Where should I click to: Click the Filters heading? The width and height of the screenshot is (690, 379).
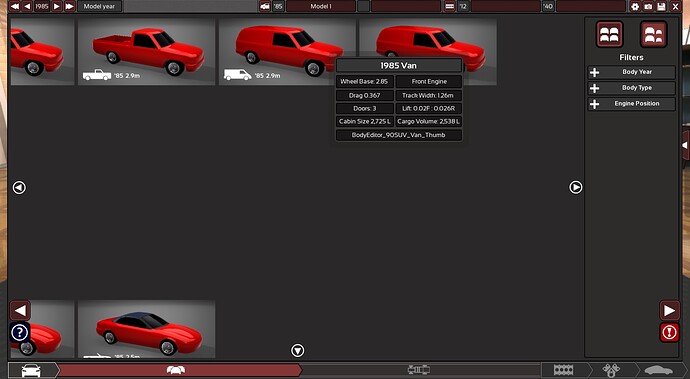point(631,57)
